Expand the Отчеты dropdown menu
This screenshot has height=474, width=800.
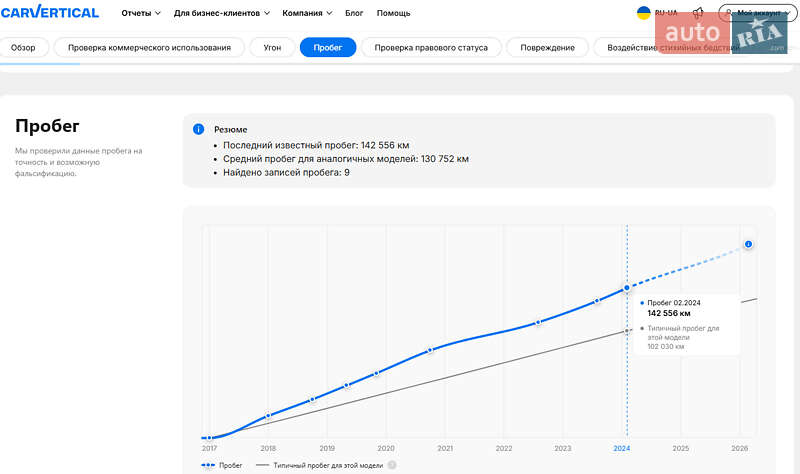tap(140, 13)
